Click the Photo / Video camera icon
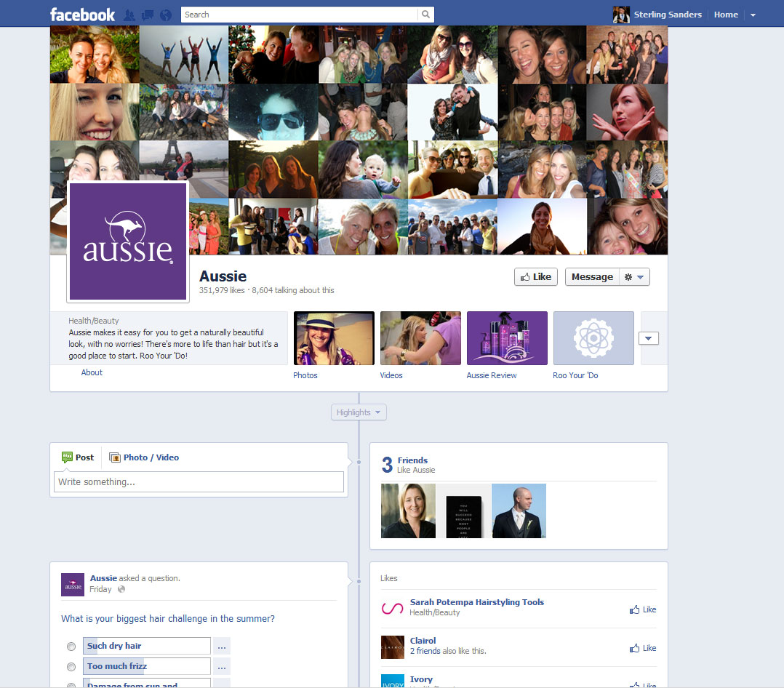 (x=115, y=457)
